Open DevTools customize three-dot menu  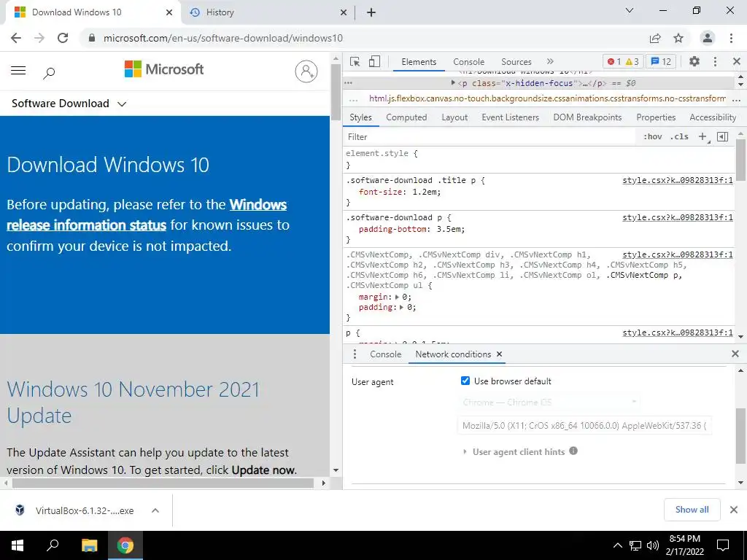[715, 61]
